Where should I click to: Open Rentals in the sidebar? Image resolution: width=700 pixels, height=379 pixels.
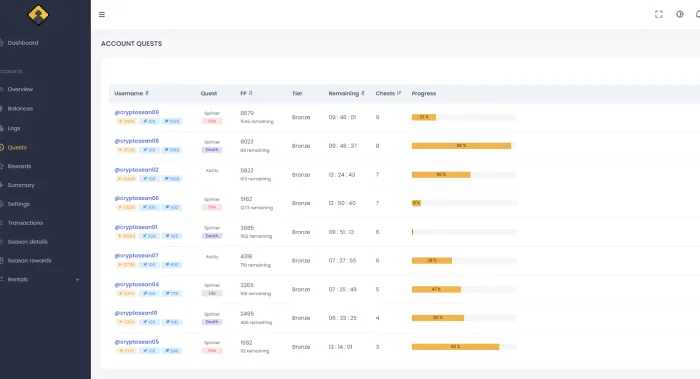(x=17, y=279)
